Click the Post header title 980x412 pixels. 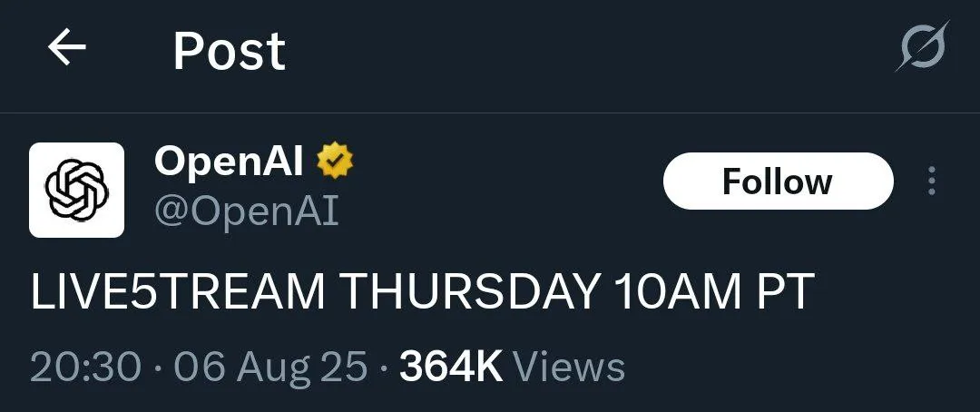[230, 51]
